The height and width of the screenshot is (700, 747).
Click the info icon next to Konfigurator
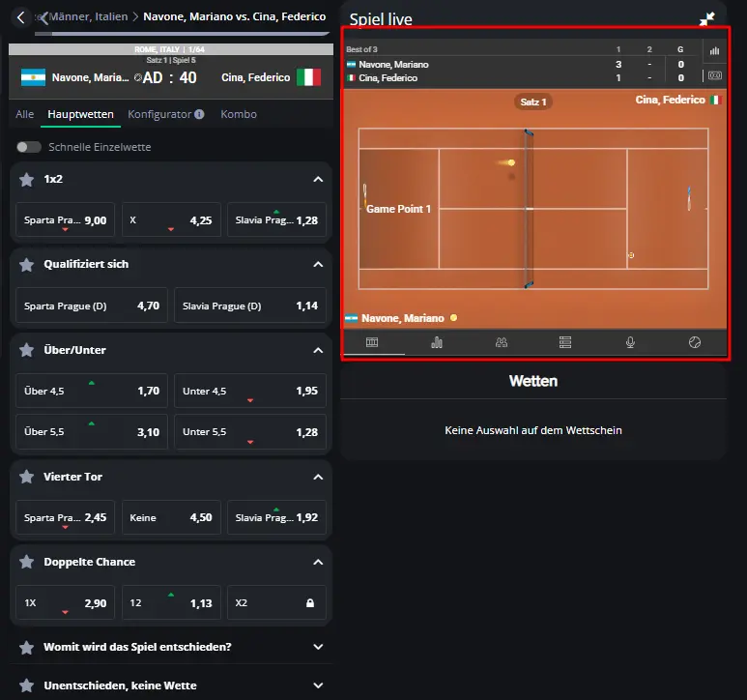tap(199, 114)
